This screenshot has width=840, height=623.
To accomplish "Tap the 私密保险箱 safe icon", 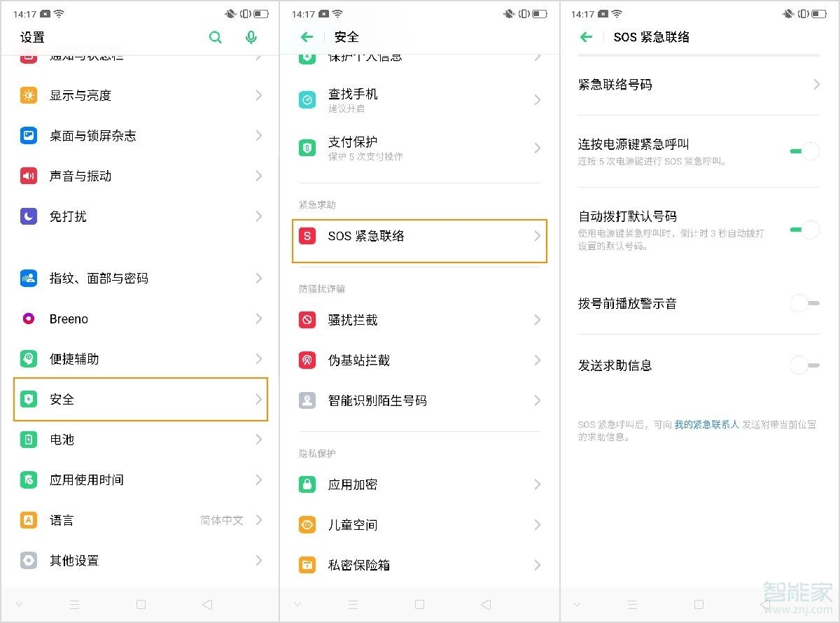I will [307, 565].
